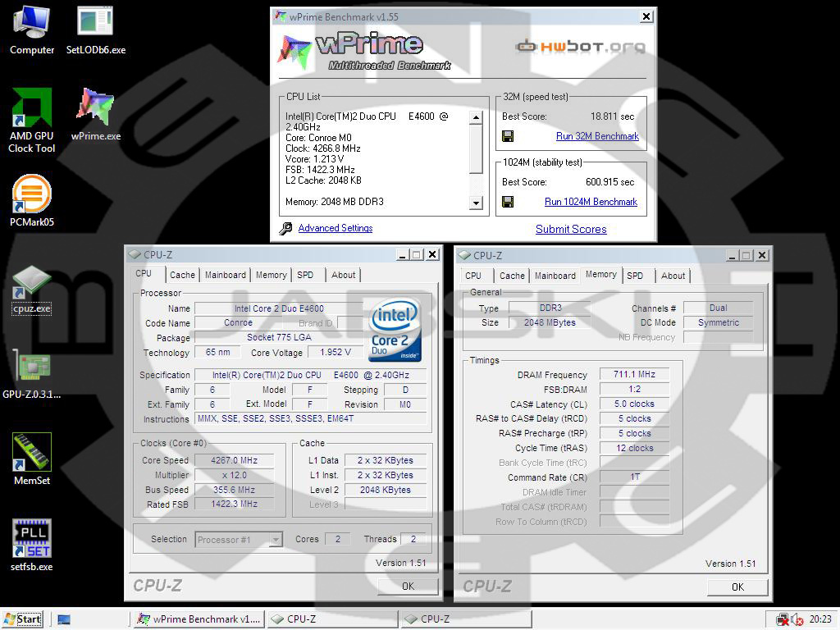This screenshot has height=630, width=840.
Task: Open Mainboard tab in left CPU-Z window
Action: tap(226, 275)
